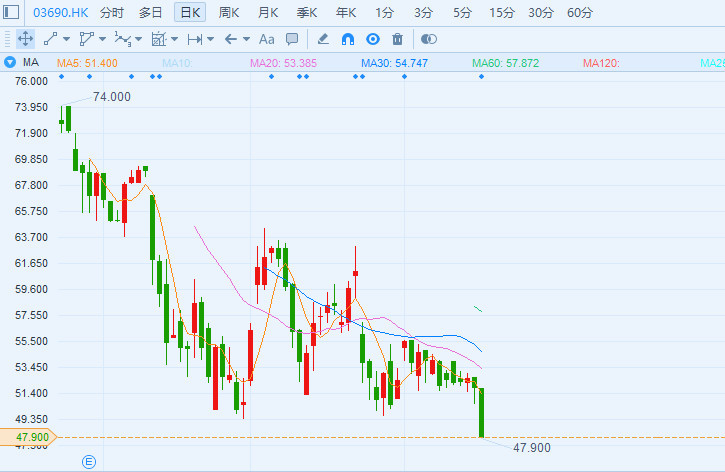Toggle the MA120 label
The height and width of the screenshot is (472, 725).
601,63
